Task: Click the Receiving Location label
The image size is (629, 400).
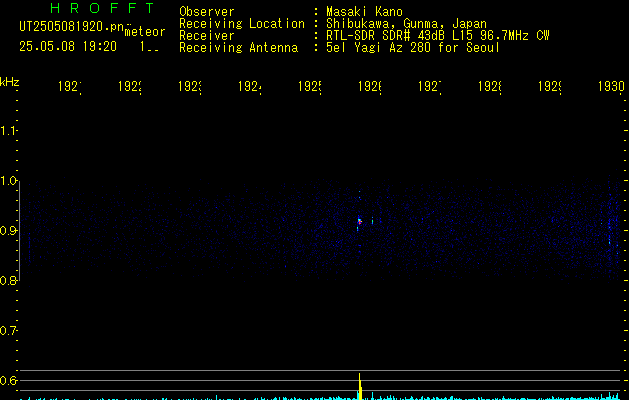Action: pos(242,24)
